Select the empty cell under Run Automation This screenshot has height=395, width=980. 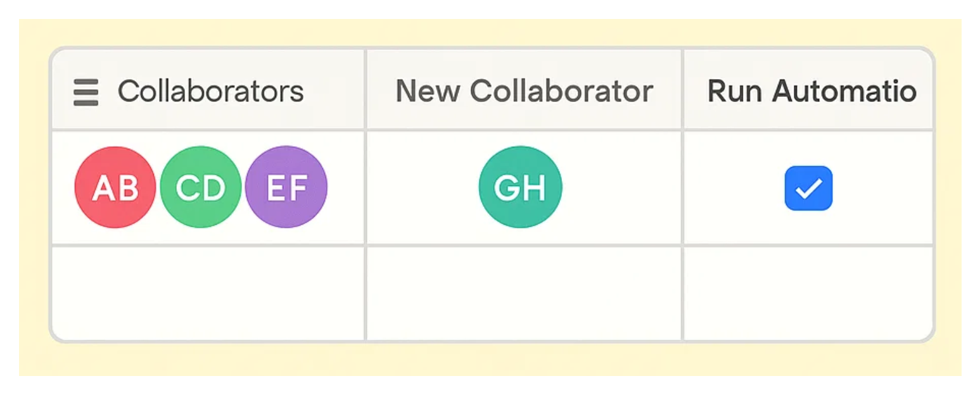(x=808, y=293)
